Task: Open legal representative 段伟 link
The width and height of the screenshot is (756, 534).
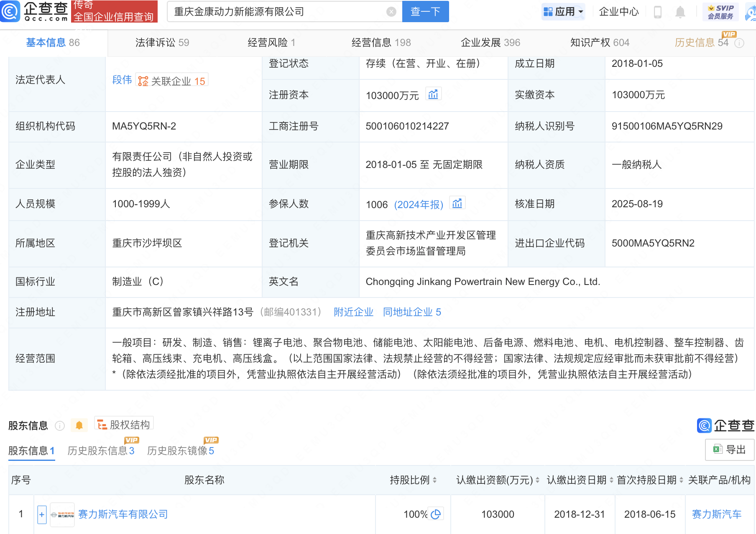Action: [122, 80]
